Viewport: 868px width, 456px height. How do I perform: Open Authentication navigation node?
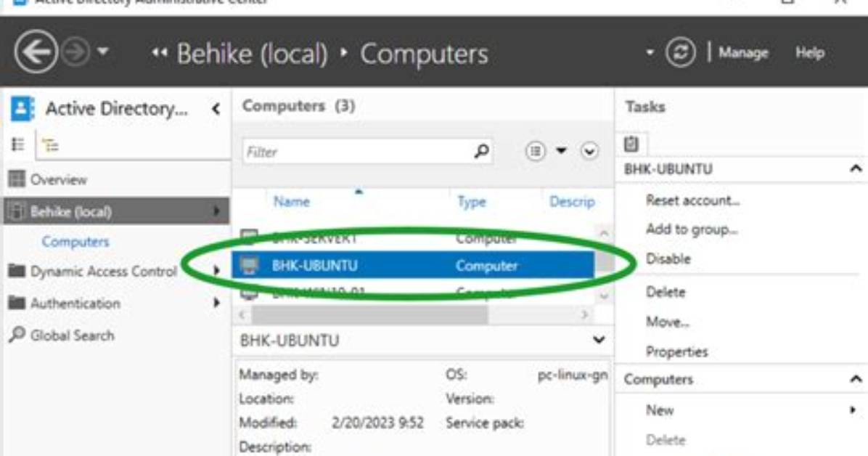click(75, 303)
